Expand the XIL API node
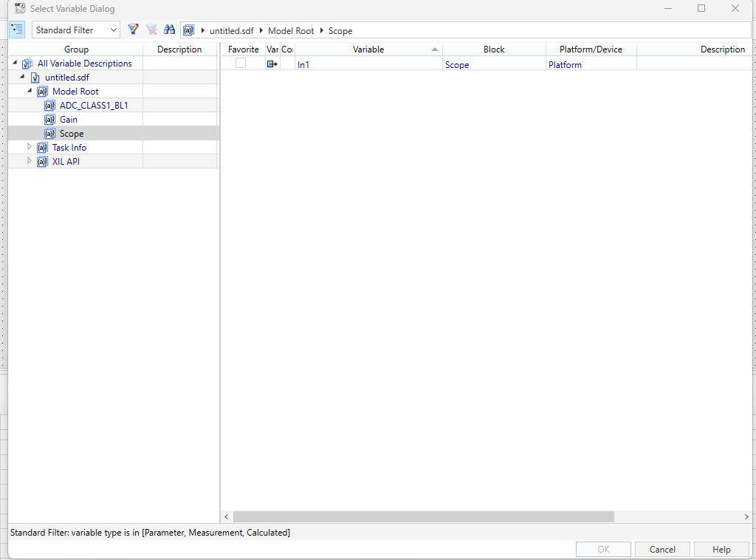 30,161
